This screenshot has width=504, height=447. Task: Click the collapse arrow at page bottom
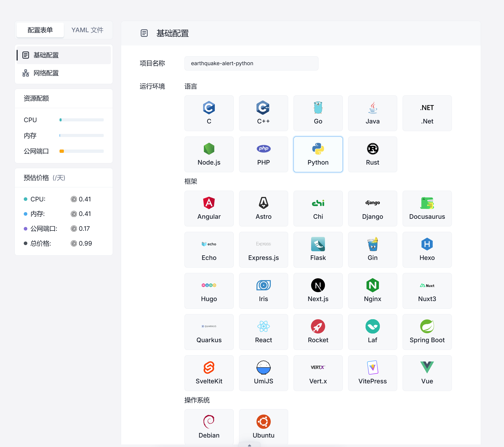[250, 445]
